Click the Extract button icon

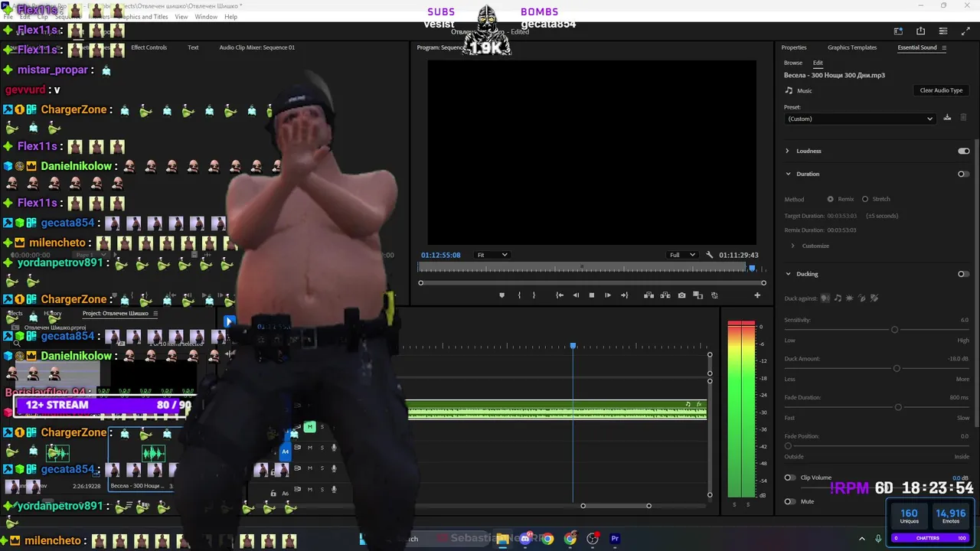point(665,295)
